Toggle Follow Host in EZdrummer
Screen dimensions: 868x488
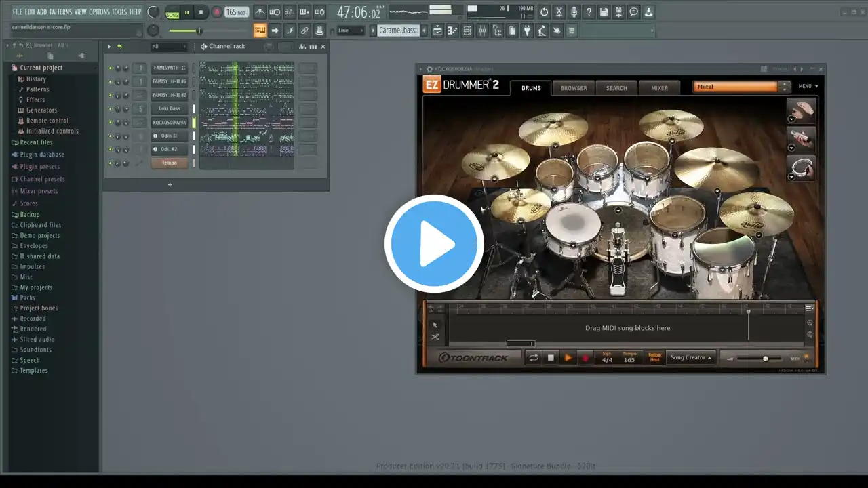pyautogui.click(x=654, y=357)
